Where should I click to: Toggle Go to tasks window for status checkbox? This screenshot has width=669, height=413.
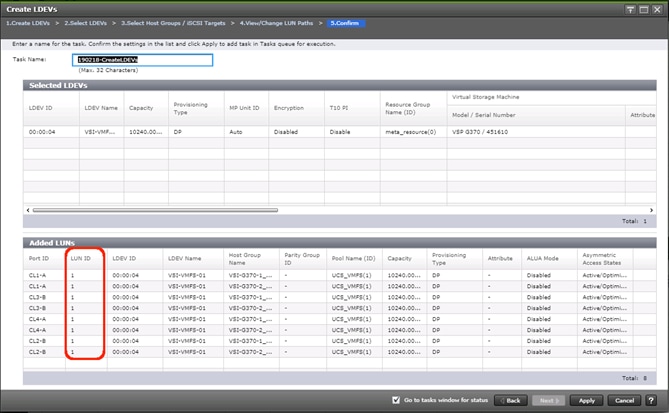pos(396,400)
